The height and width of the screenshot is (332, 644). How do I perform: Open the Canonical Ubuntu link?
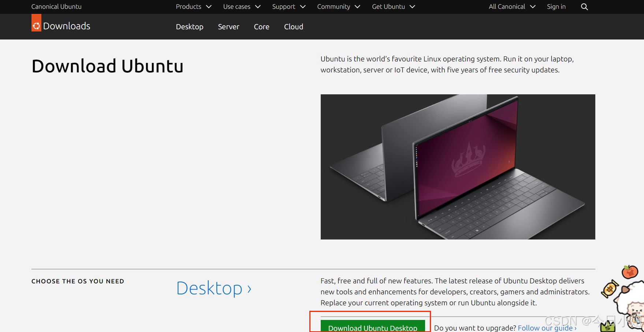[56, 7]
